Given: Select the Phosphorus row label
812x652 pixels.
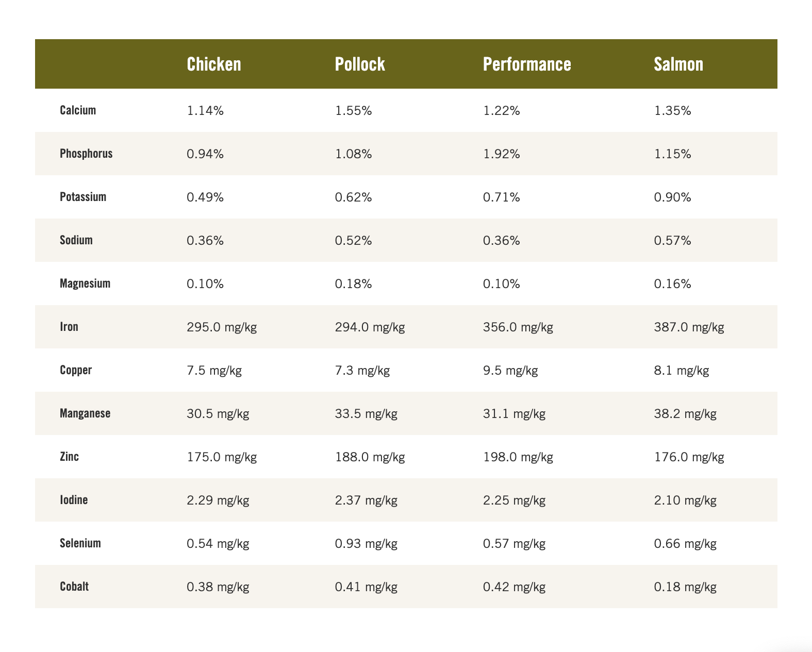Looking at the screenshot, I should pyautogui.click(x=86, y=154).
